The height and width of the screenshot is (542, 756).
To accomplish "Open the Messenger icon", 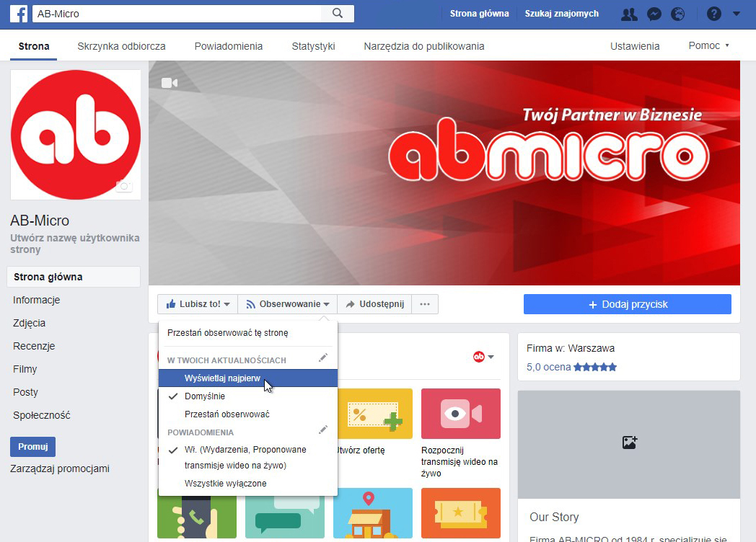I will [x=654, y=14].
